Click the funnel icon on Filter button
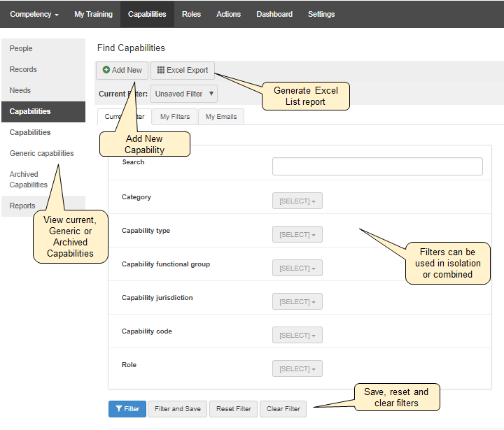The height and width of the screenshot is (430, 504). pos(117,409)
